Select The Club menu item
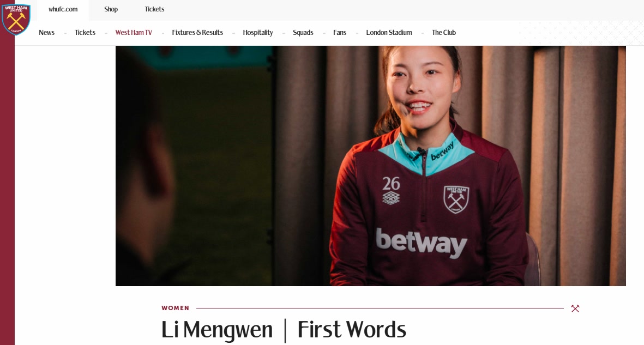 pos(443,33)
